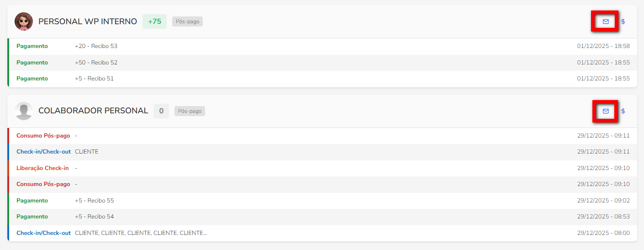The image size is (644, 250).
Task: Expand truncated Check-in/Check-out CLIENTE list at 08:00
Action: (141, 233)
